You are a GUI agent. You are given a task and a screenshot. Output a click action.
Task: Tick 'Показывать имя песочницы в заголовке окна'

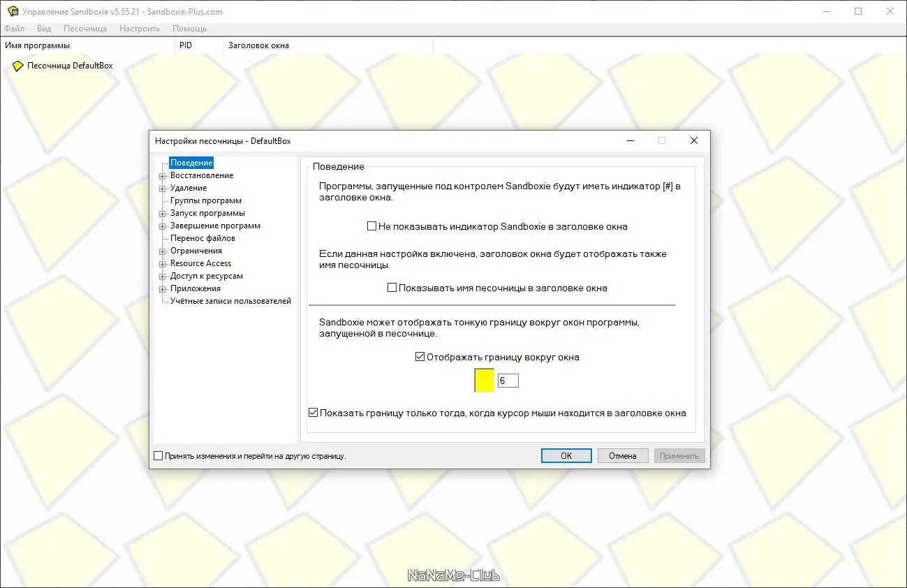coord(392,288)
